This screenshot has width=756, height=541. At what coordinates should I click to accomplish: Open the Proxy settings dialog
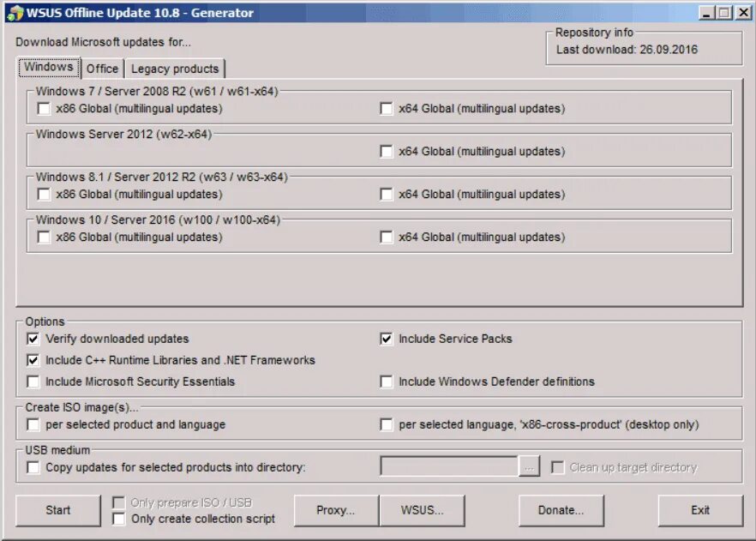point(335,510)
